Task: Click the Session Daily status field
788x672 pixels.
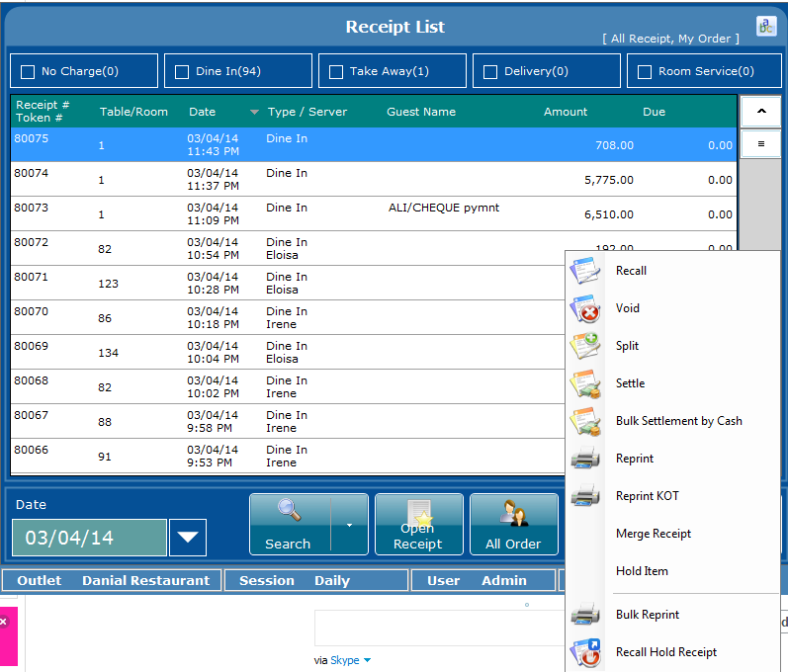Action: 316,581
